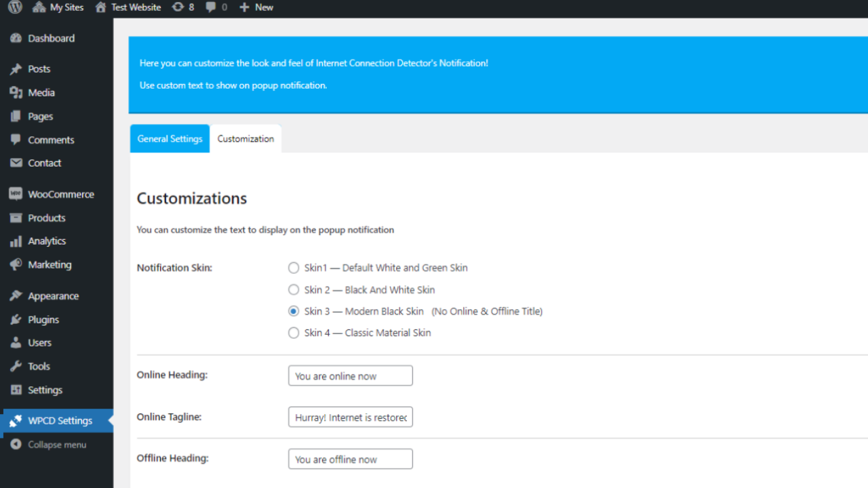Click the WooCommerce logo icon
The image size is (868, 488).
[x=16, y=195]
